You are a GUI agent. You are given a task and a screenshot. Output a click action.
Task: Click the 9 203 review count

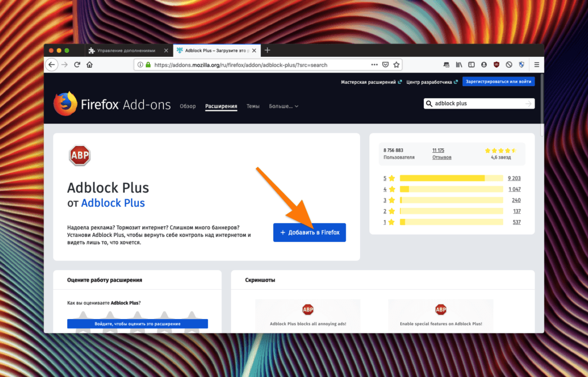514,178
